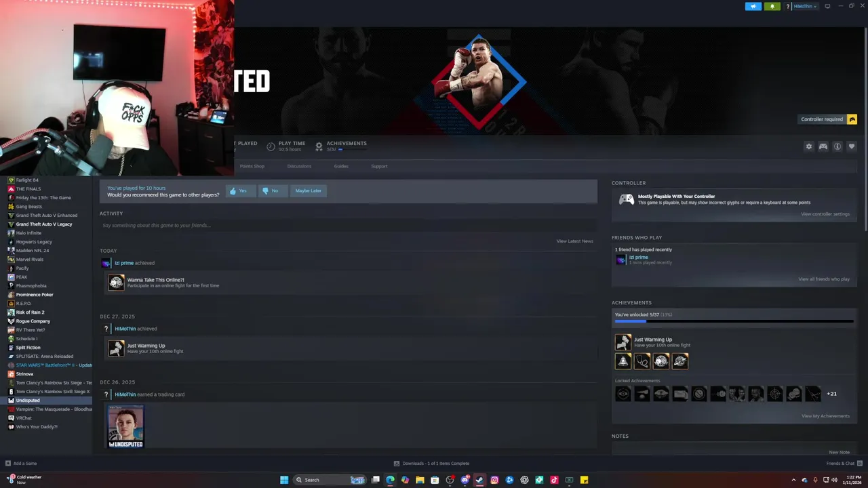Click unlocked stethoscope achievement icon
The image size is (868, 488).
click(642, 361)
